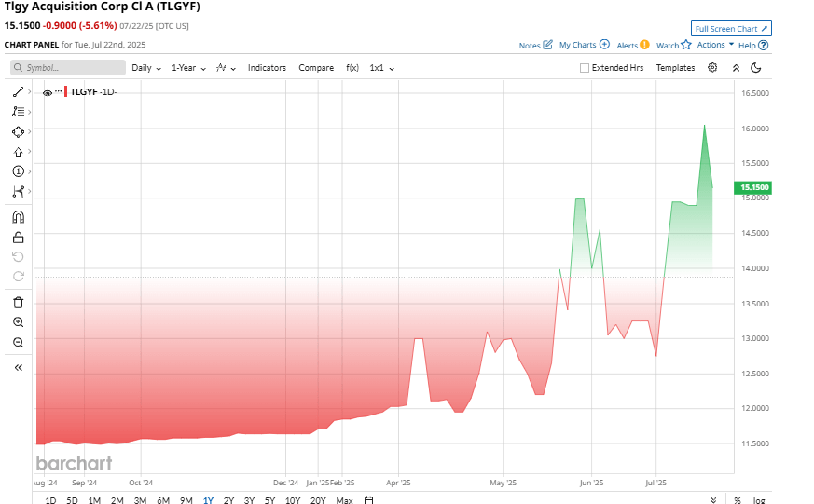Delete drawings with the trash icon
814x504 pixels.
(18, 302)
